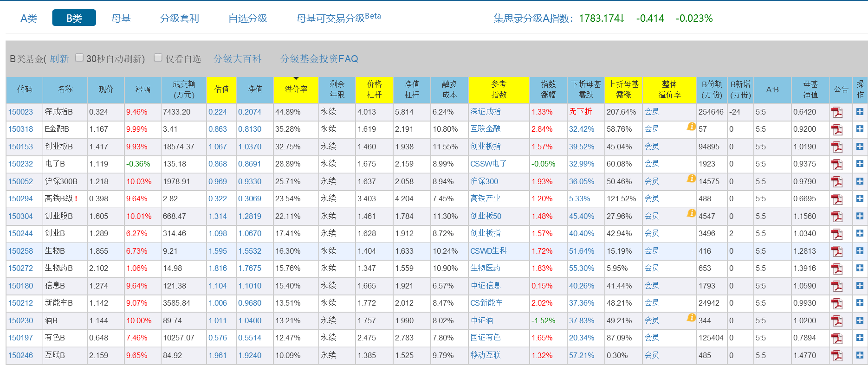This screenshot has height=365, width=868.
Task: Sort by the 融资成本 column header
Action: (449, 90)
